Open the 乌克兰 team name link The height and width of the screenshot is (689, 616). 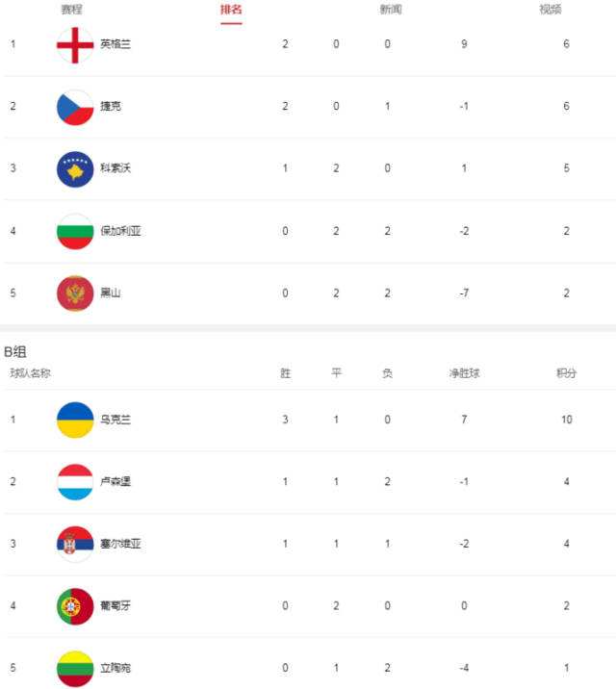[x=115, y=420]
